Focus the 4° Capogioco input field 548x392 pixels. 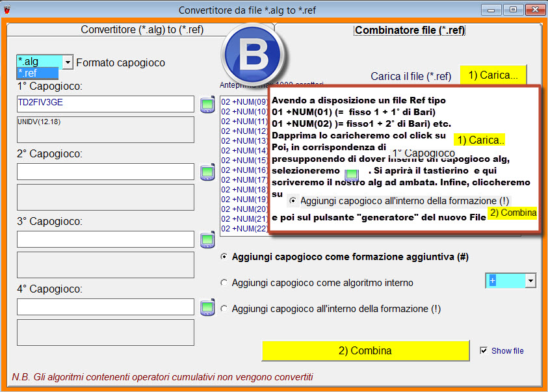(x=105, y=307)
